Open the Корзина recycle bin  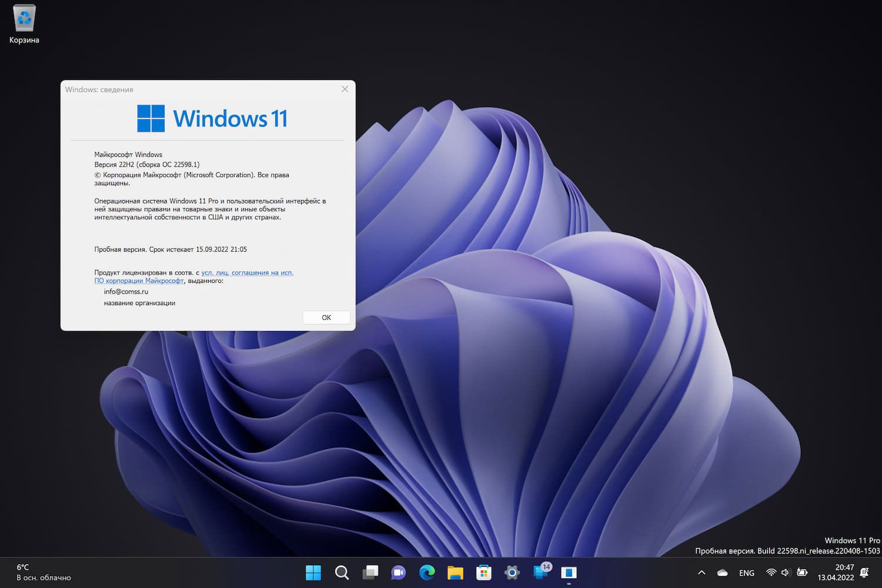(24, 18)
